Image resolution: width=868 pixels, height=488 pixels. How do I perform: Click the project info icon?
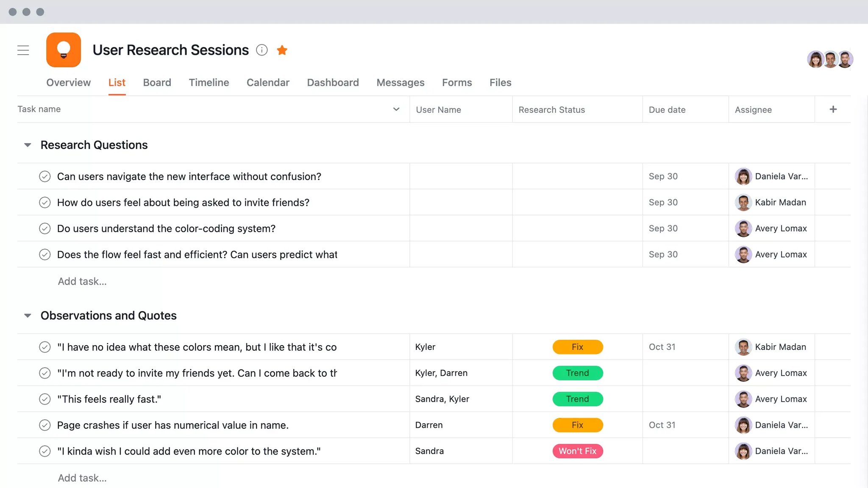click(x=262, y=50)
